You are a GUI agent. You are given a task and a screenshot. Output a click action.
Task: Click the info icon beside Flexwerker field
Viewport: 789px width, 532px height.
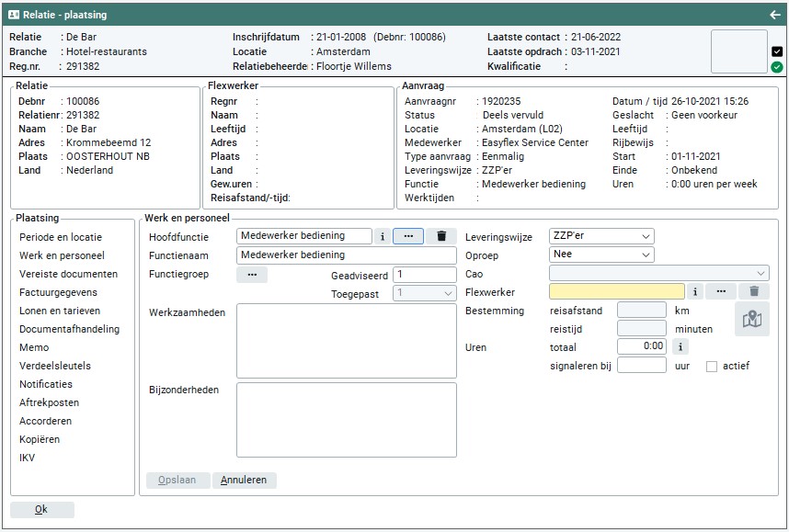tap(694, 291)
